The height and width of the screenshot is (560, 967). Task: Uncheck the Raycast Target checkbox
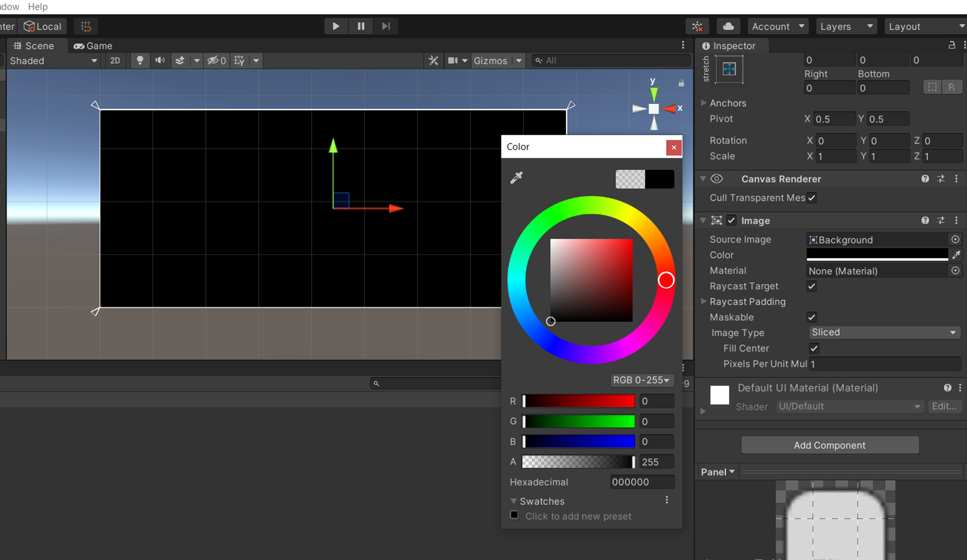[x=811, y=286]
